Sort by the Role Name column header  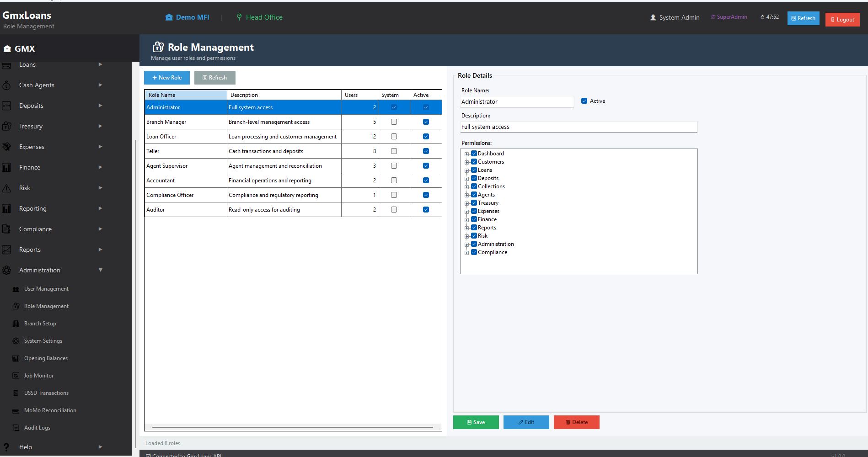(186, 95)
